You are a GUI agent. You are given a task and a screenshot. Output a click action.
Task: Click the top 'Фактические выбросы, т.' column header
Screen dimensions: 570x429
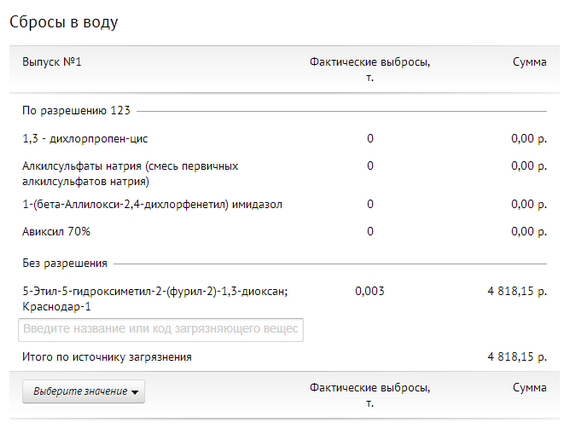tap(370, 69)
